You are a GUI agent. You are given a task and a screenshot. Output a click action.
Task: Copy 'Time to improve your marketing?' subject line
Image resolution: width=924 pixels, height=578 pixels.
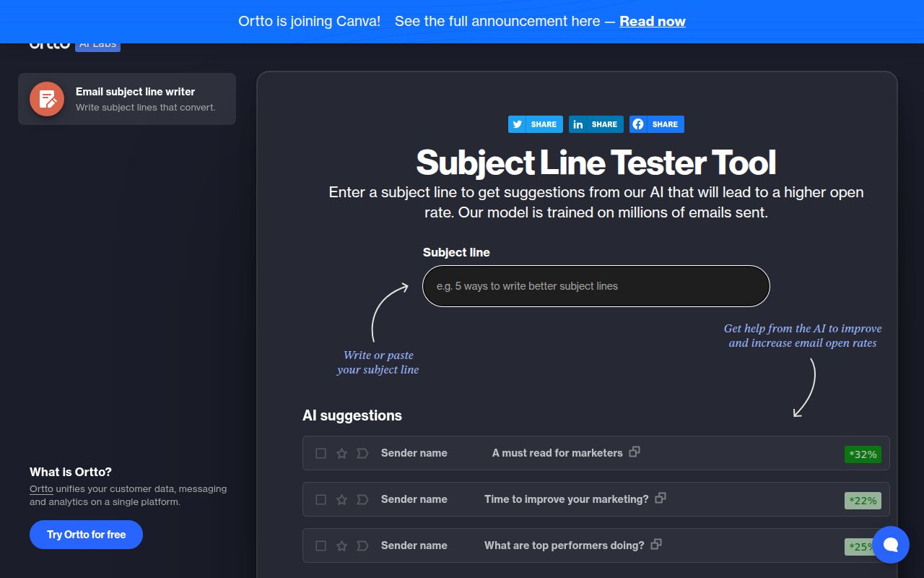(661, 498)
